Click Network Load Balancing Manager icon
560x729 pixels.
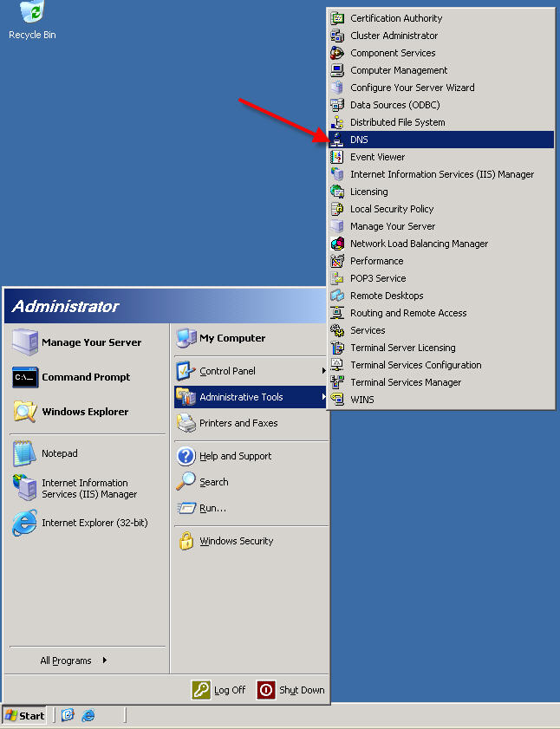tap(337, 244)
